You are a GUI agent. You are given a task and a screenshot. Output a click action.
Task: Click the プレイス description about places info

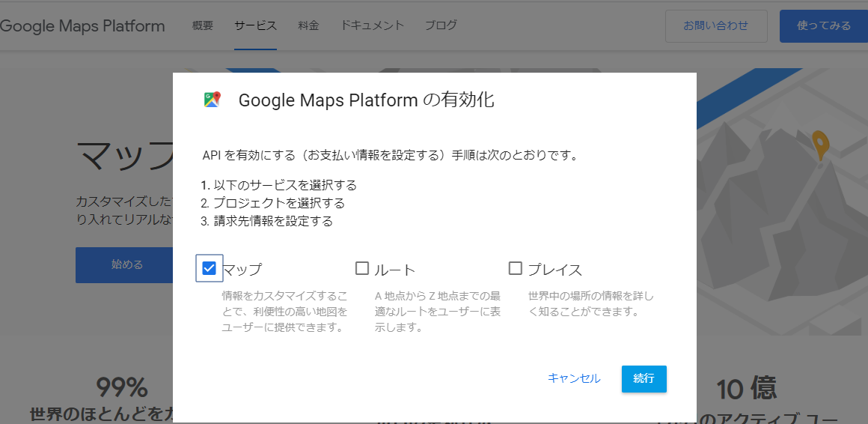pyautogui.click(x=591, y=303)
